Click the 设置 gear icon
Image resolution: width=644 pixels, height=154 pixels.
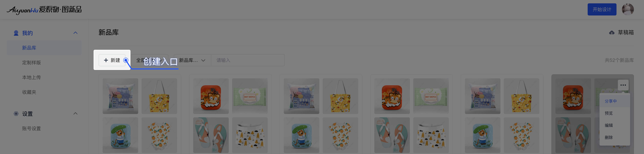(16, 114)
